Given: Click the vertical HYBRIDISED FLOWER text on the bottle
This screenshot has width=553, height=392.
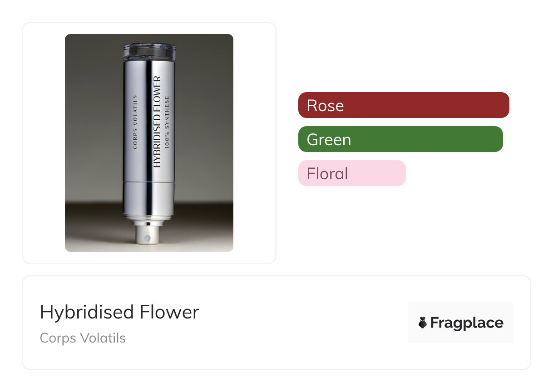Looking at the screenshot, I should pyautogui.click(x=157, y=122).
